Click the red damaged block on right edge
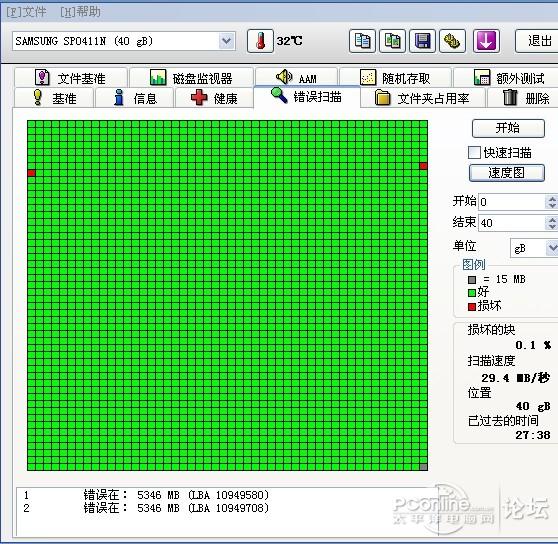Image resolution: width=558 pixels, height=544 pixels. [423, 166]
